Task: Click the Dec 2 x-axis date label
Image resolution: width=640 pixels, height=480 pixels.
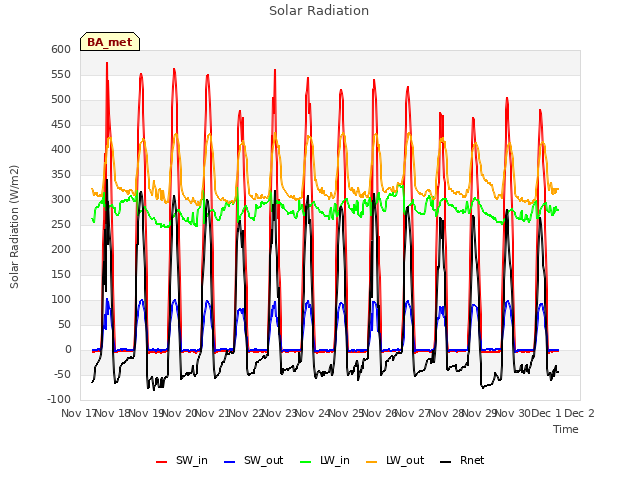Action: click(x=579, y=413)
